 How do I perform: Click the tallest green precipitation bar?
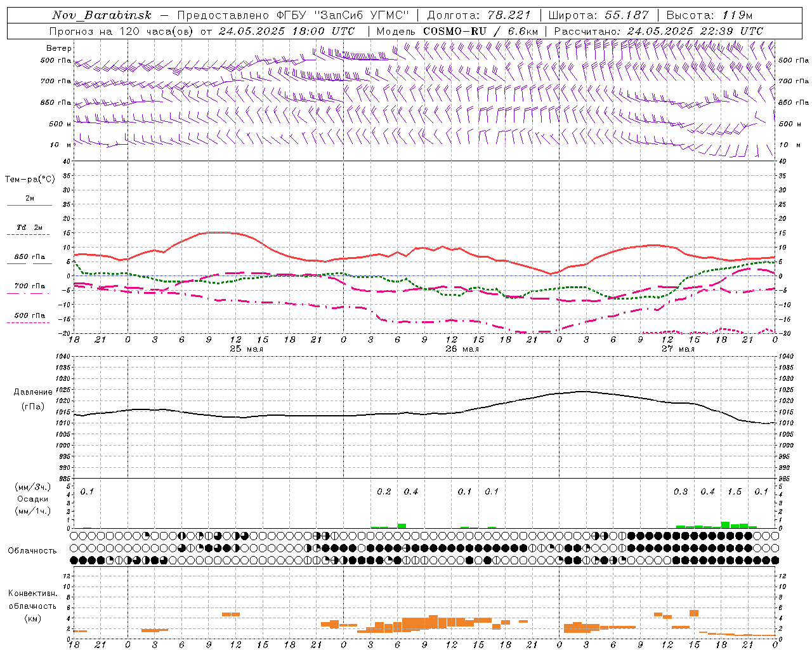(725, 525)
